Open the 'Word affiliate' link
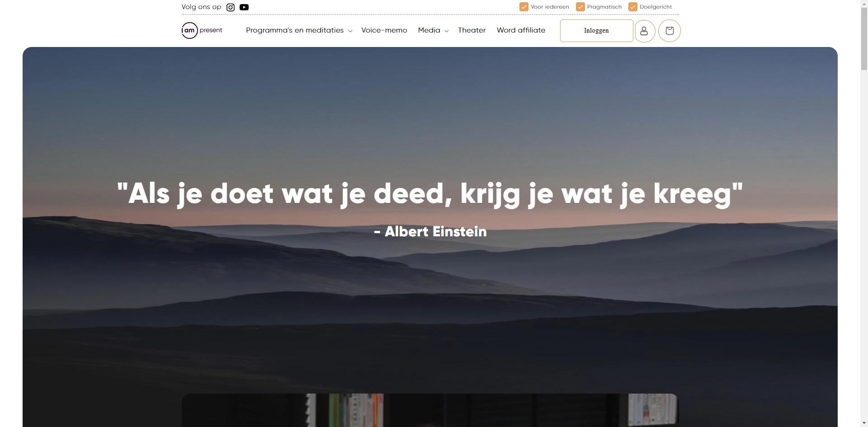868x427 pixels. [x=521, y=30]
